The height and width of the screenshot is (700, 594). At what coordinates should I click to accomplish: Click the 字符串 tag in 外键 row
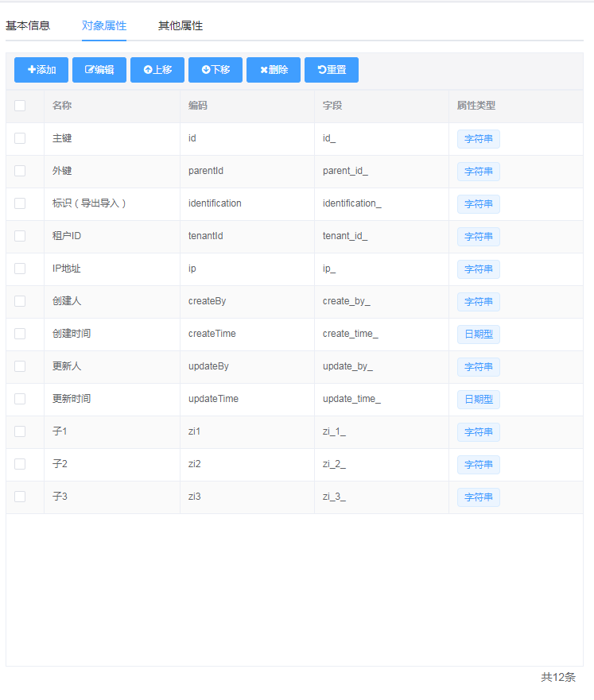click(x=479, y=171)
